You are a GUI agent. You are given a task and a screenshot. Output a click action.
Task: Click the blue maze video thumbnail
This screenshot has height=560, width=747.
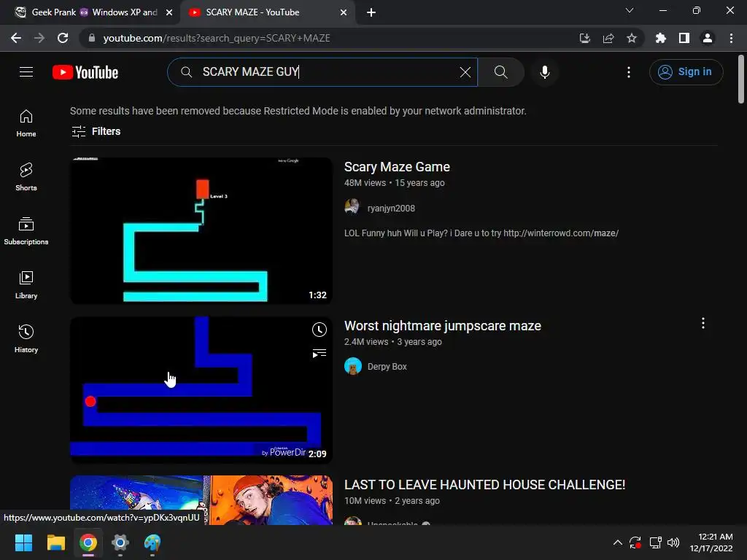tap(201, 389)
